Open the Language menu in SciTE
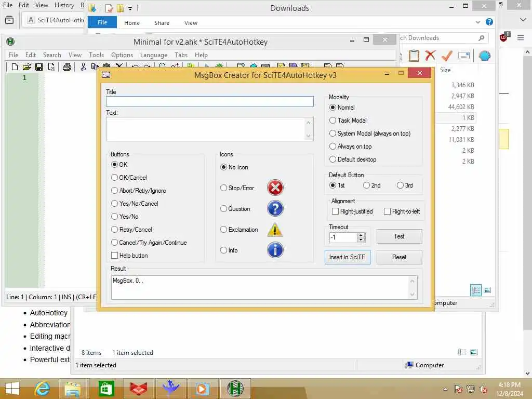 coord(154,55)
